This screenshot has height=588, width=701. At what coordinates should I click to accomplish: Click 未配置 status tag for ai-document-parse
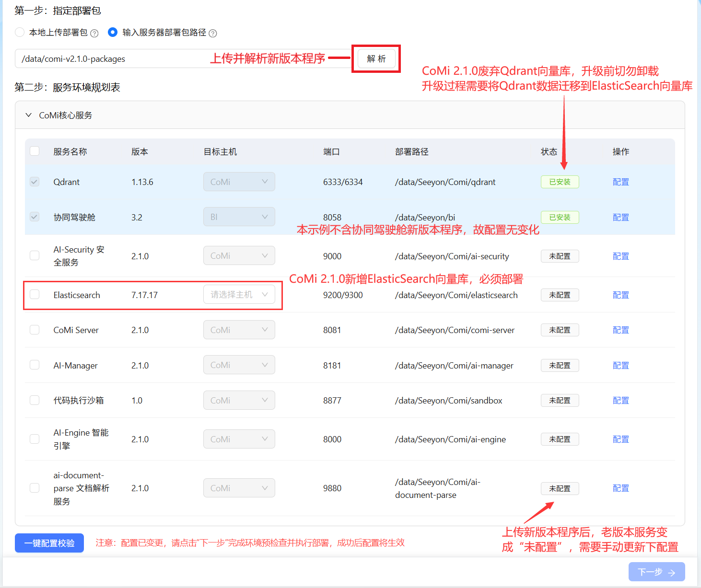(560, 489)
